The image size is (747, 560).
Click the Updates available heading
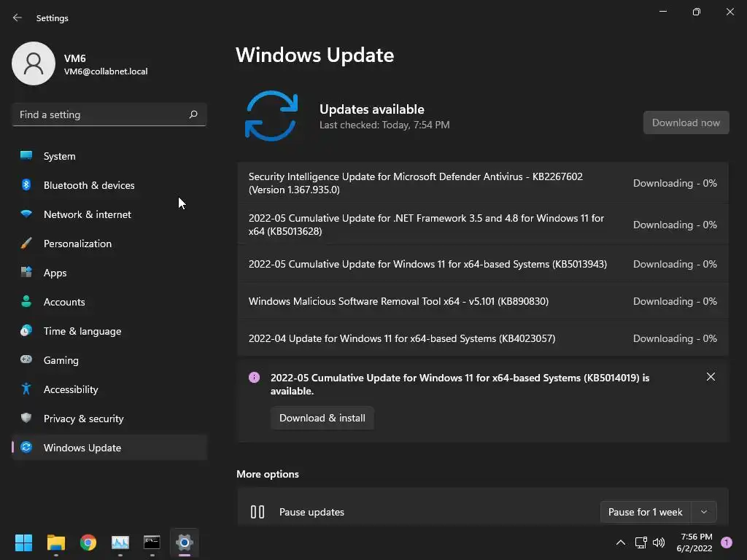point(371,109)
